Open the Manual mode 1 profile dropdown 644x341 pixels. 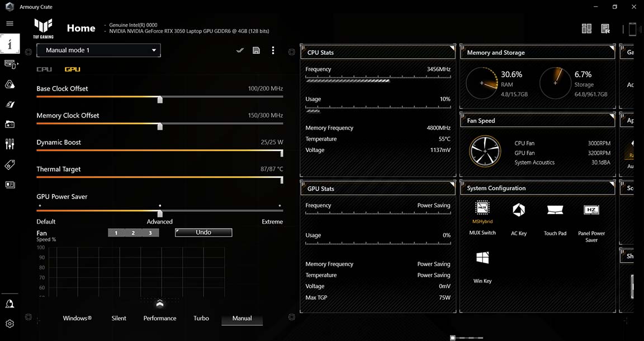98,50
